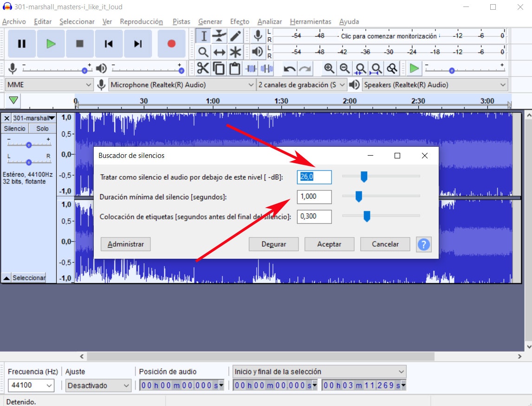
Task: Skip to start of track
Action: click(109, 44)
